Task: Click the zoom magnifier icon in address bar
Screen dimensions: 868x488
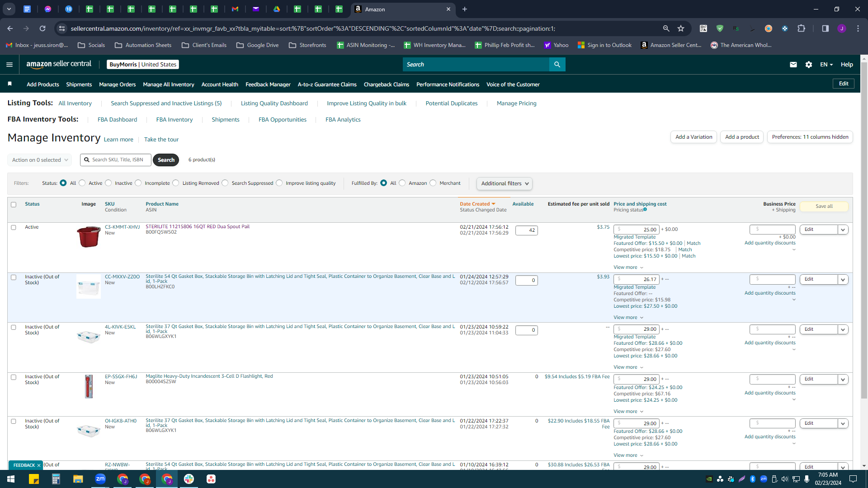Action: (x=666, y=28)
